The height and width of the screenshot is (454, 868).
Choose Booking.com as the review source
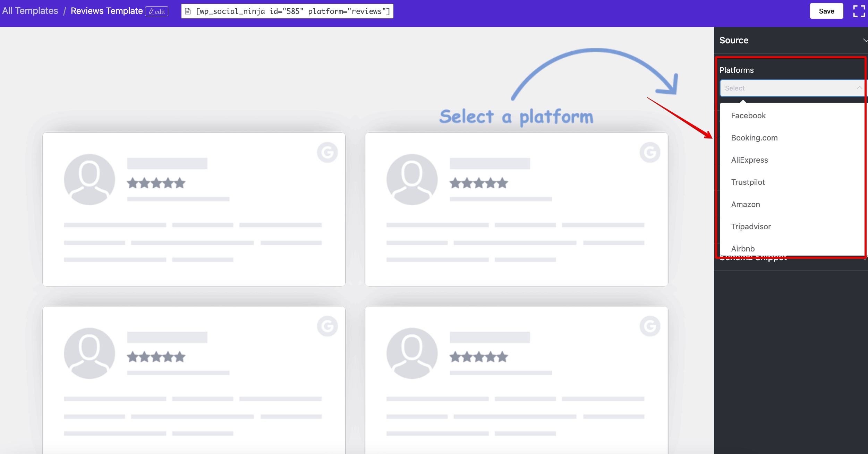(754, 138)
